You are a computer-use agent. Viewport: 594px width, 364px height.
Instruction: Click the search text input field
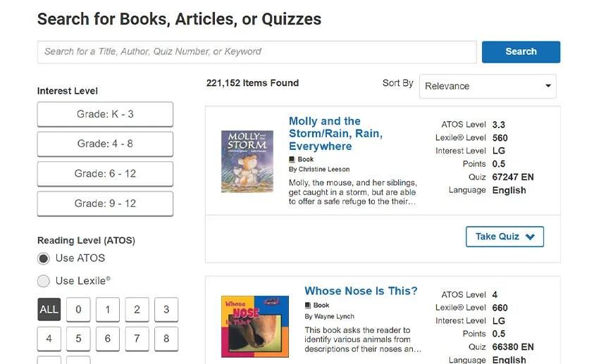click(256, 51)
